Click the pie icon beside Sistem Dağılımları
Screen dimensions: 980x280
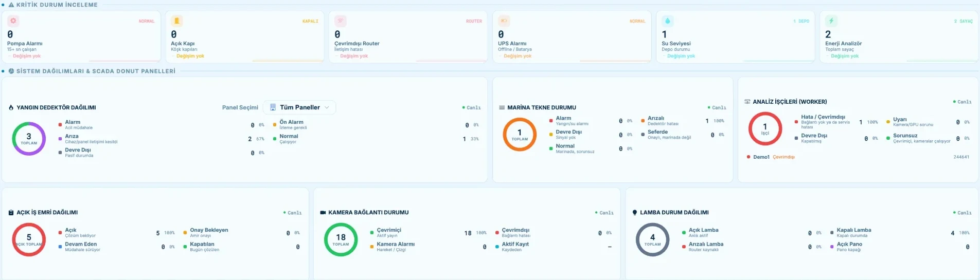11,71
